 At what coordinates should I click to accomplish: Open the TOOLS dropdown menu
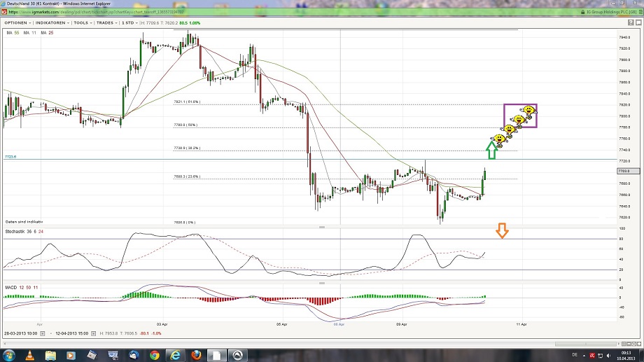tap(82, 22)
